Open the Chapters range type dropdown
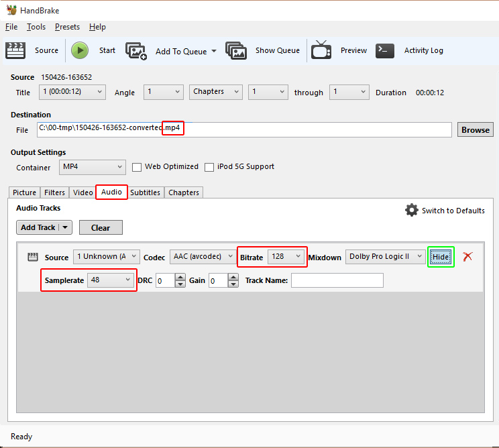The height and width of the screenshot is (448, 499). (x=216, y=92)
